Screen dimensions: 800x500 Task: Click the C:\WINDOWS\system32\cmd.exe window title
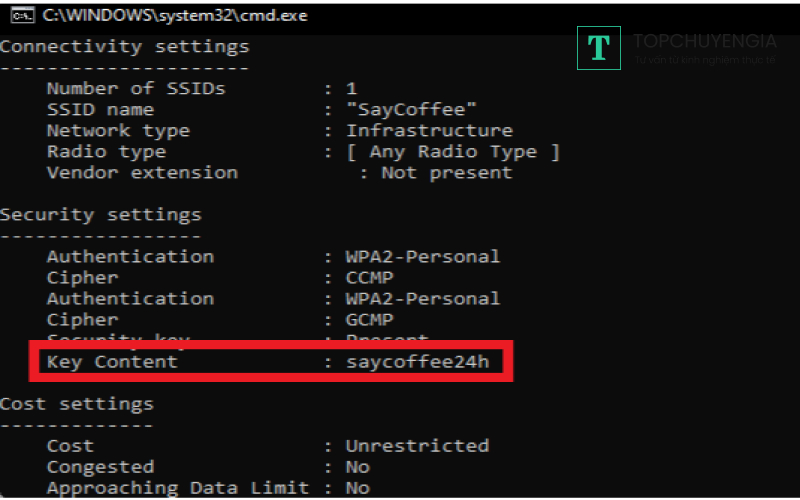[175, 16]
